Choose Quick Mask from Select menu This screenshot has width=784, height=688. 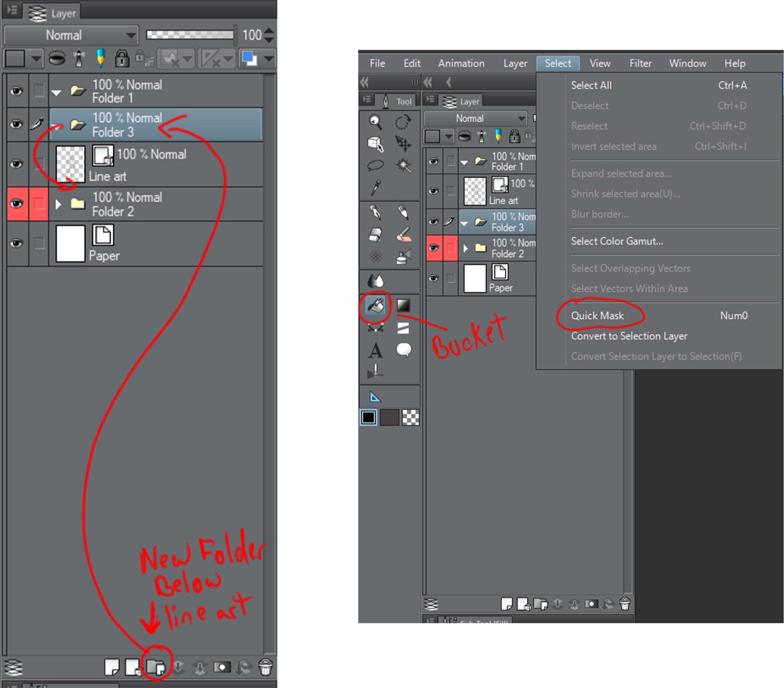click(x=597, y=316)
